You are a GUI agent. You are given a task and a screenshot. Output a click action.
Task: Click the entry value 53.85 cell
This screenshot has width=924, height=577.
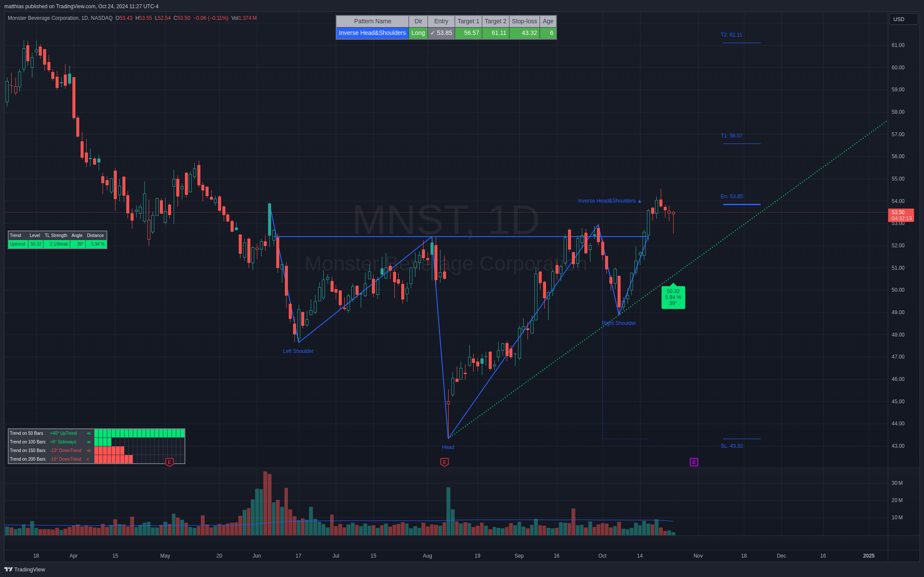[x=441, y=33]
